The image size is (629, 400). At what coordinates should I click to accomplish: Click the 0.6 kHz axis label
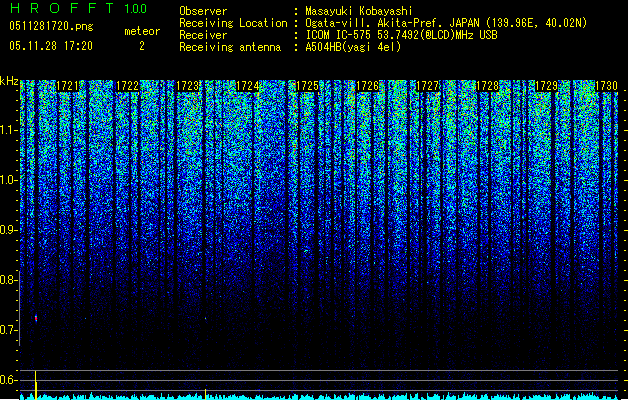click(9, 380)
